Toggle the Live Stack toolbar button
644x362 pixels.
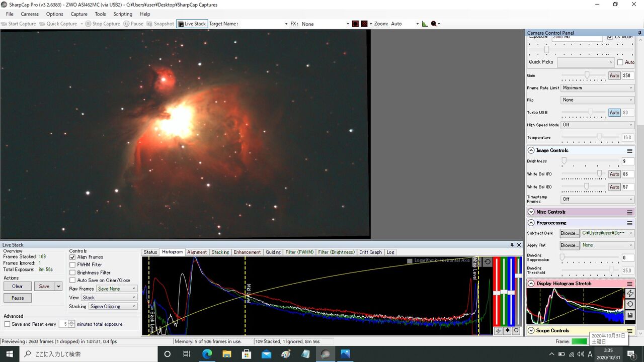coord(192,24)
